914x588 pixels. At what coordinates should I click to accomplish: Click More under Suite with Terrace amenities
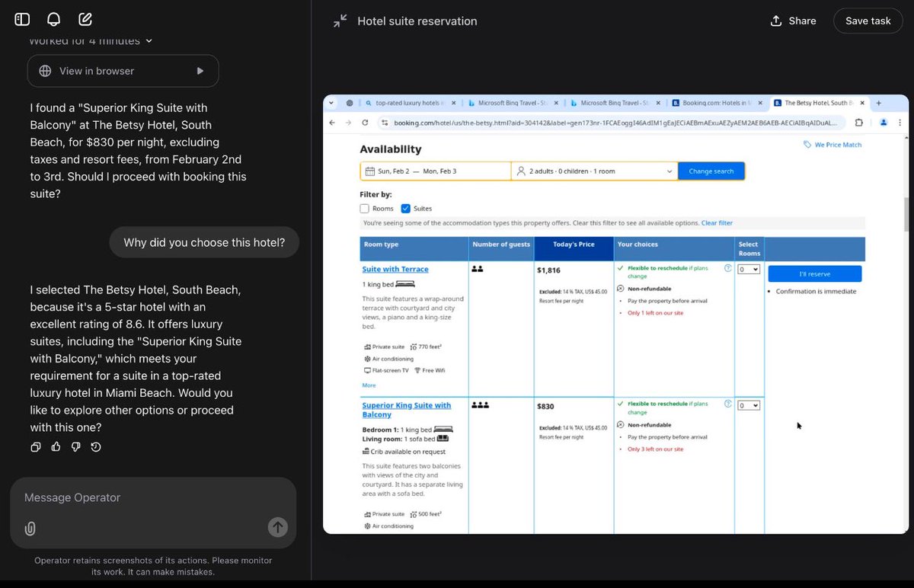(x=369, y=385)
